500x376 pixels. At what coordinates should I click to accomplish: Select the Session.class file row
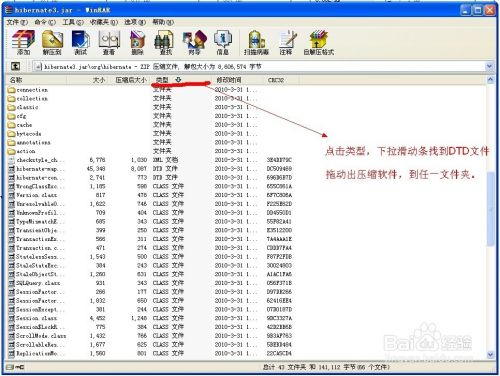pos(150,318)
